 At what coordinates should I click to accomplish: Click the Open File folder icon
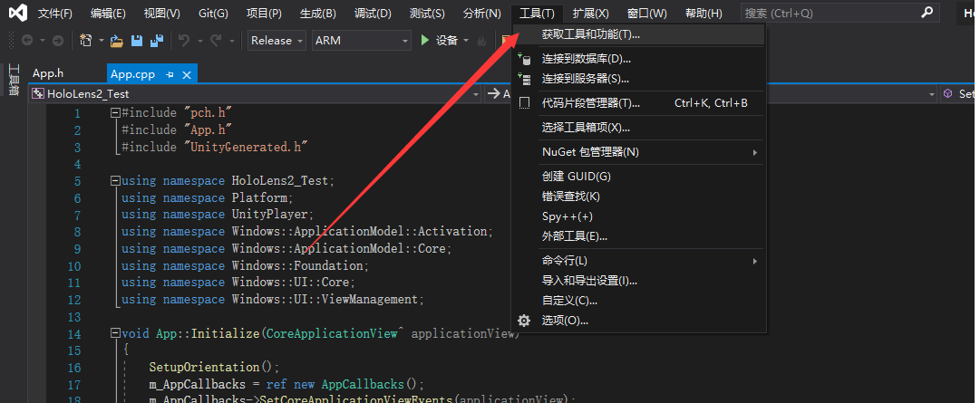click(x=117, y=42)
